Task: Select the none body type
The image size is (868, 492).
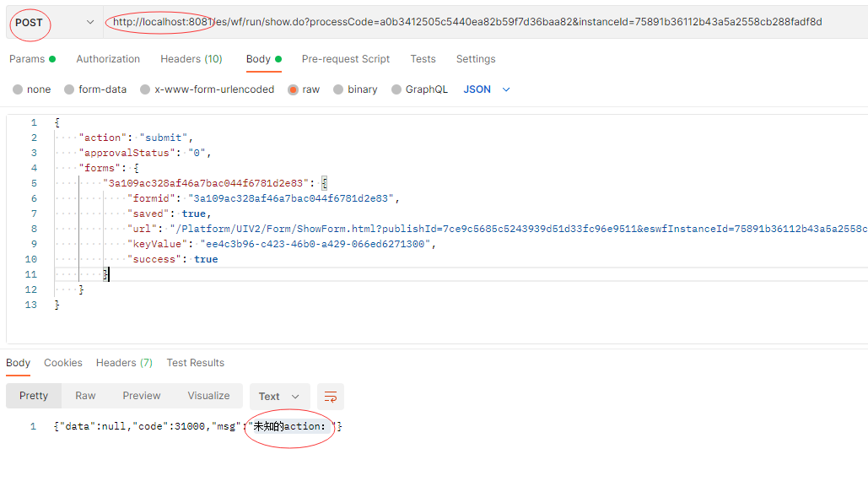Action: coord(31,89)
